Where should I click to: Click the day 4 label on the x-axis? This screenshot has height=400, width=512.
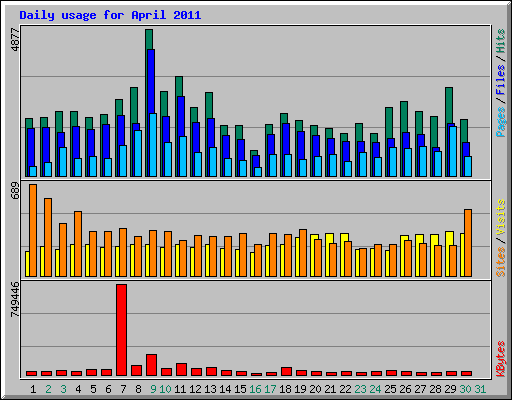(x=78, y=389)
